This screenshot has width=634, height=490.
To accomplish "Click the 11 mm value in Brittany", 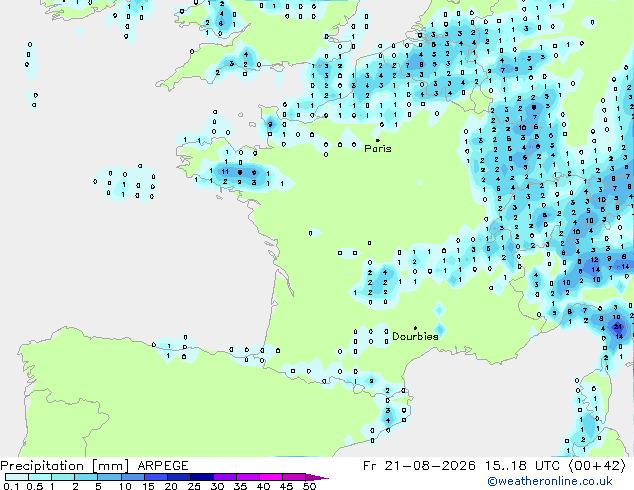I will [x=225, y=171].
